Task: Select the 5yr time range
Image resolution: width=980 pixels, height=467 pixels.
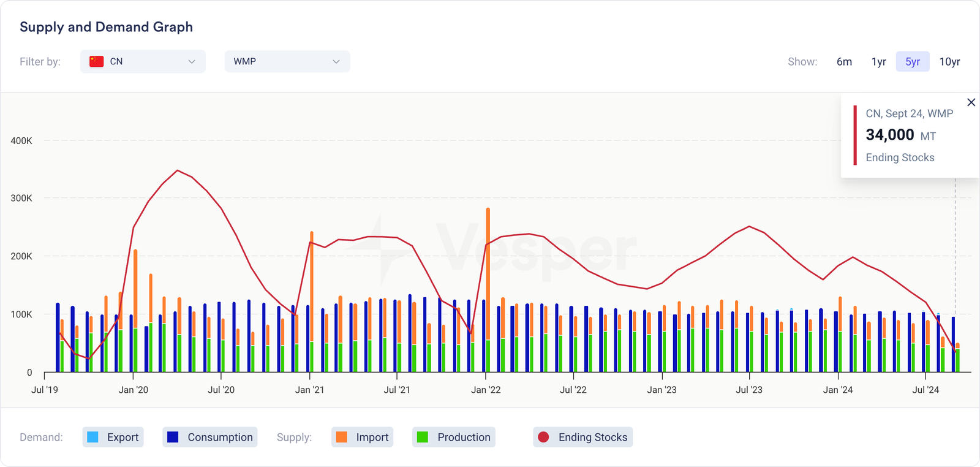Action: click(x=913, y=61)
